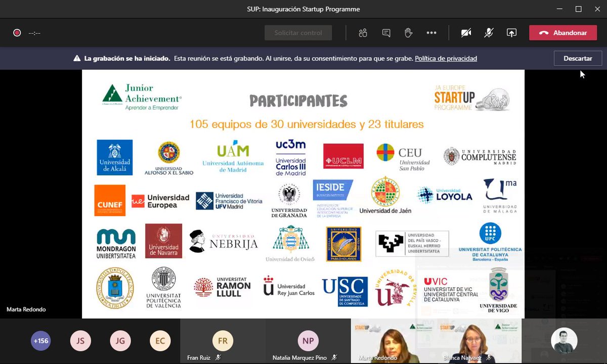The width and height of the screenshot is (607, 364).
Task: Click the Universidad de Alcalá logo
Action: [115, 157]
